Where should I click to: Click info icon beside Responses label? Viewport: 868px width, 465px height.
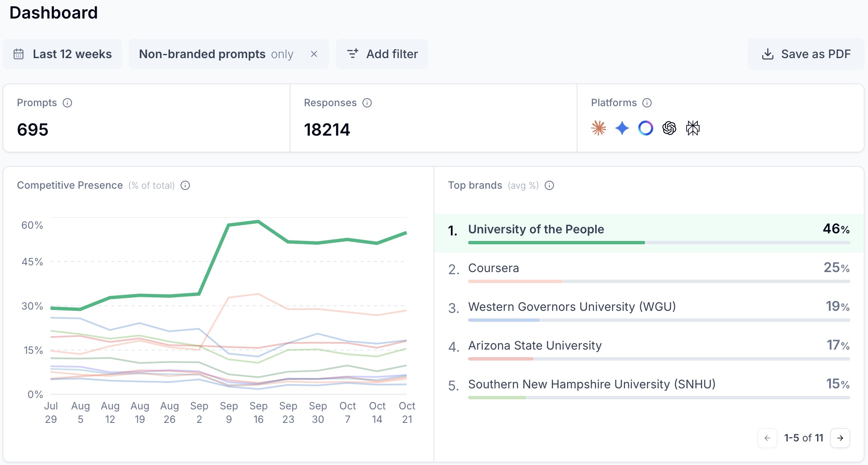click(x=367, y=103)
